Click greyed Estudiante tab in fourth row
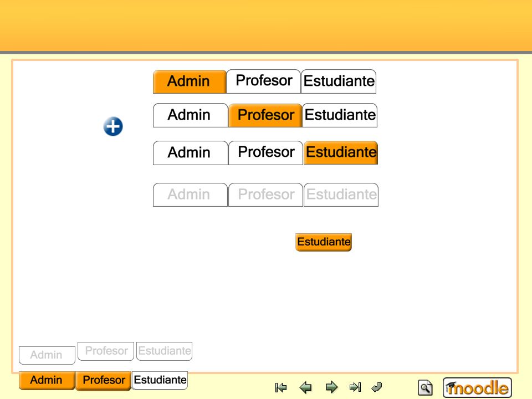The width and height of the screenshot is (532, 399). [x=341, y=195]
